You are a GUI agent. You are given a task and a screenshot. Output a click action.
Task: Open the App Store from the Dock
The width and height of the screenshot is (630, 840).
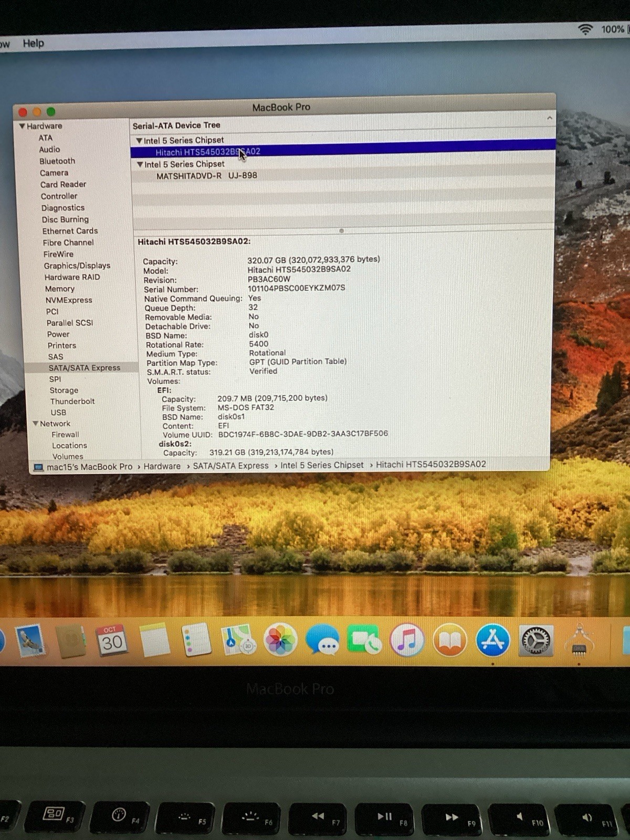(492, 640)
